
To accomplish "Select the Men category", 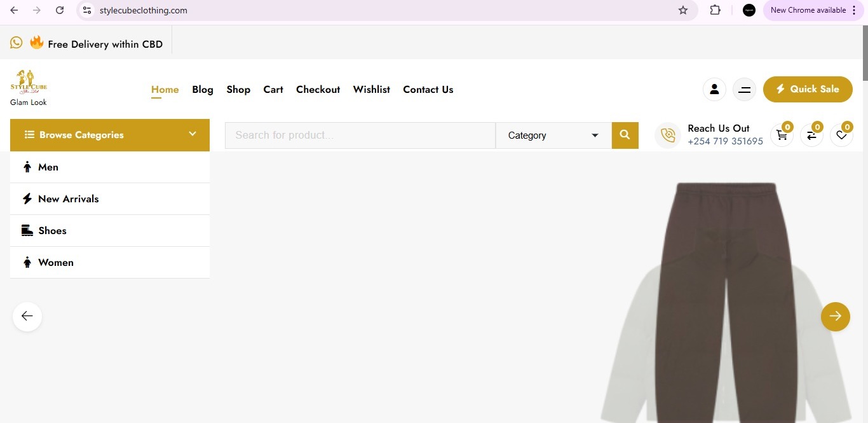I will (48, 167).
